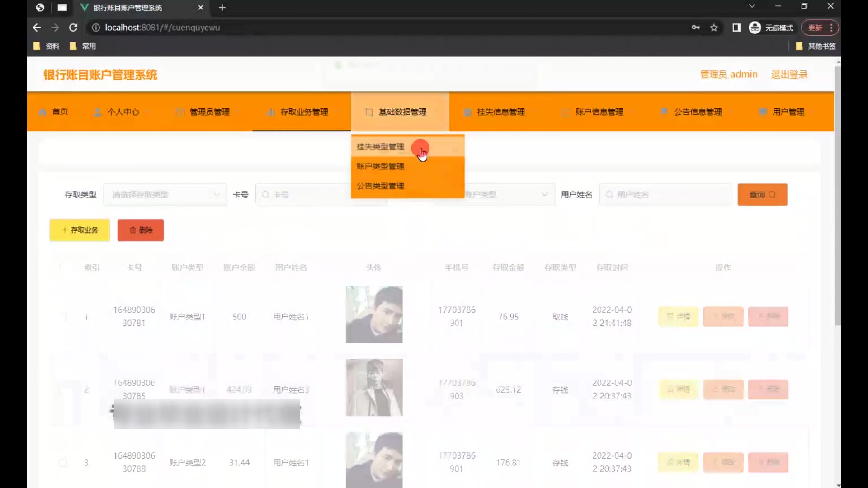
Task: Click the home icon beside 首页
Action: (x=42, y=112)
